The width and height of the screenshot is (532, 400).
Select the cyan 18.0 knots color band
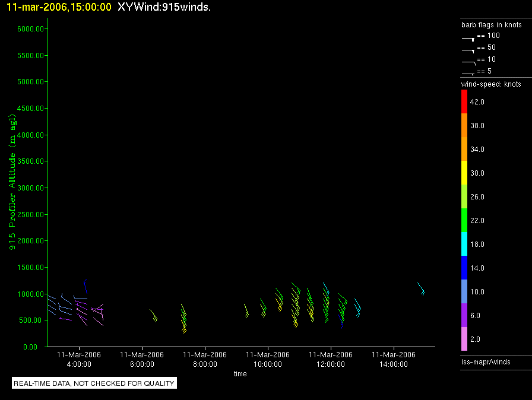(464, 244)
